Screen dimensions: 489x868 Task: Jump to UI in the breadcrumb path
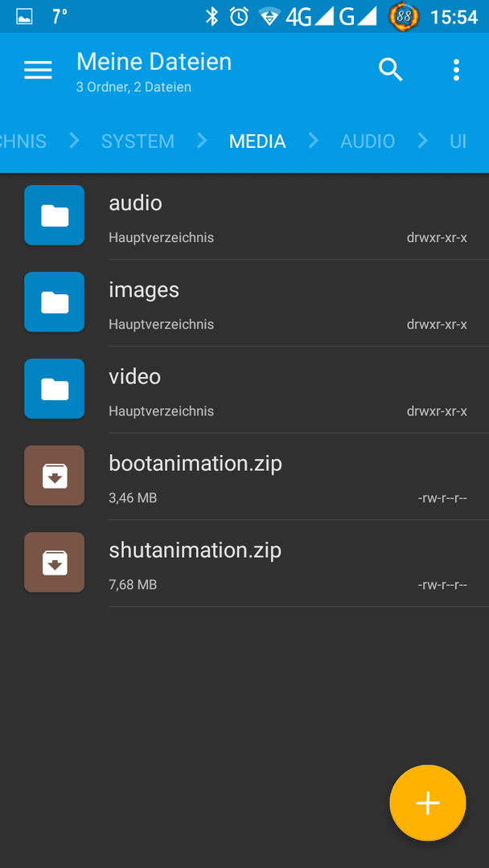pyautogui.click(x=458, y=141)
